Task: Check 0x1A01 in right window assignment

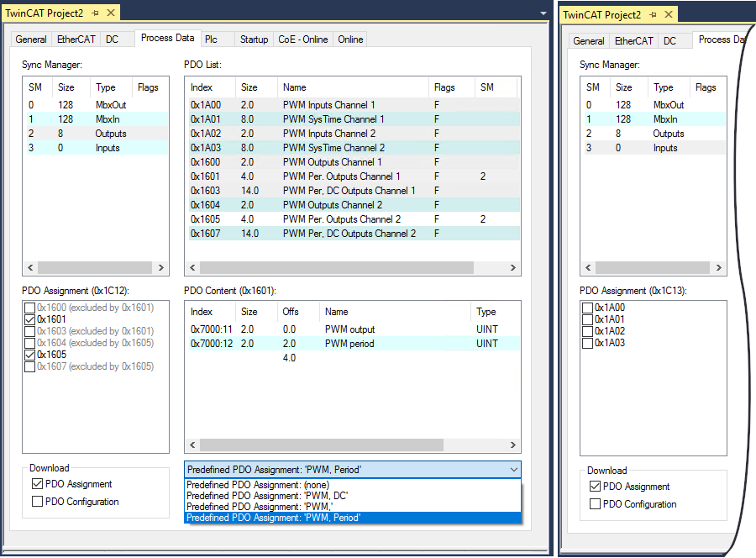Action: click(588, 319)
